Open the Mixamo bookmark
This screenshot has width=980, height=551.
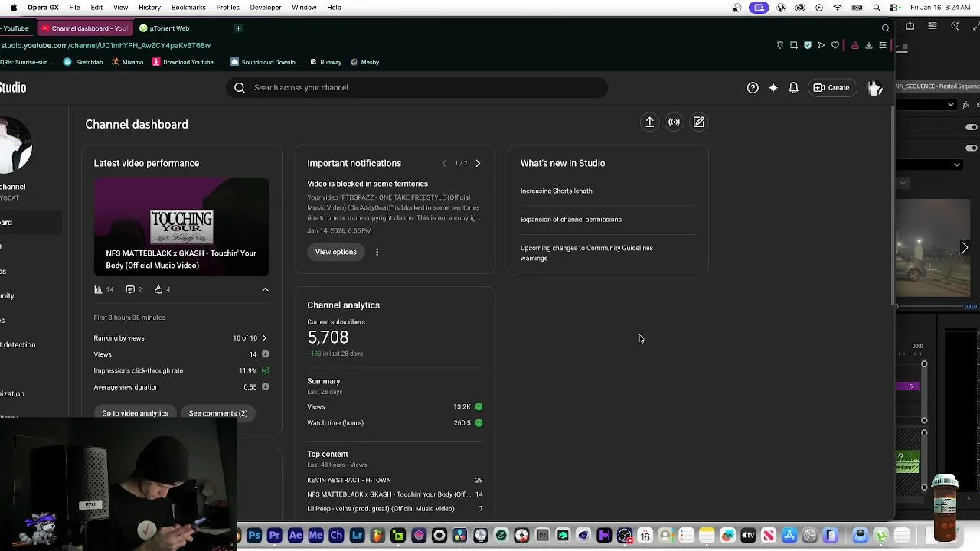coord(127,62)
